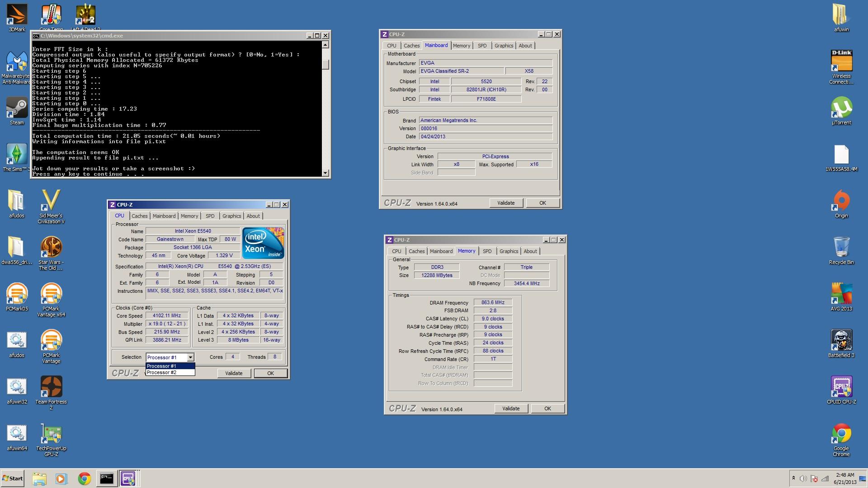Open Chrome from the taskbar
Viewport: 868px width, 488px height.
84,479
